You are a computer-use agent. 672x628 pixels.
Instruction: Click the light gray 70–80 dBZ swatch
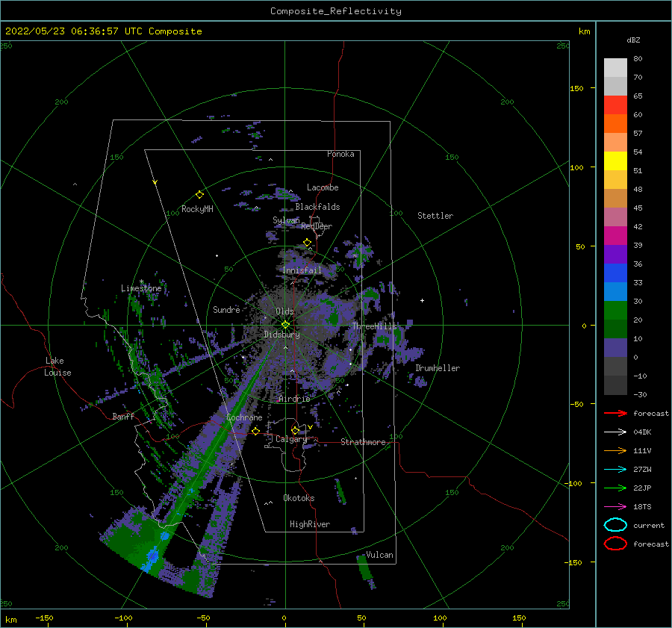[615, 68]
